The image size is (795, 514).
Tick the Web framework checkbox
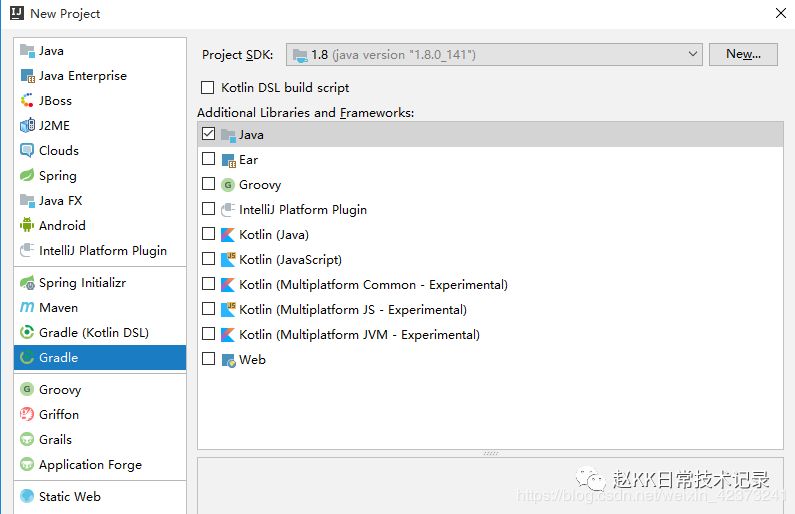tap(208, 358)
